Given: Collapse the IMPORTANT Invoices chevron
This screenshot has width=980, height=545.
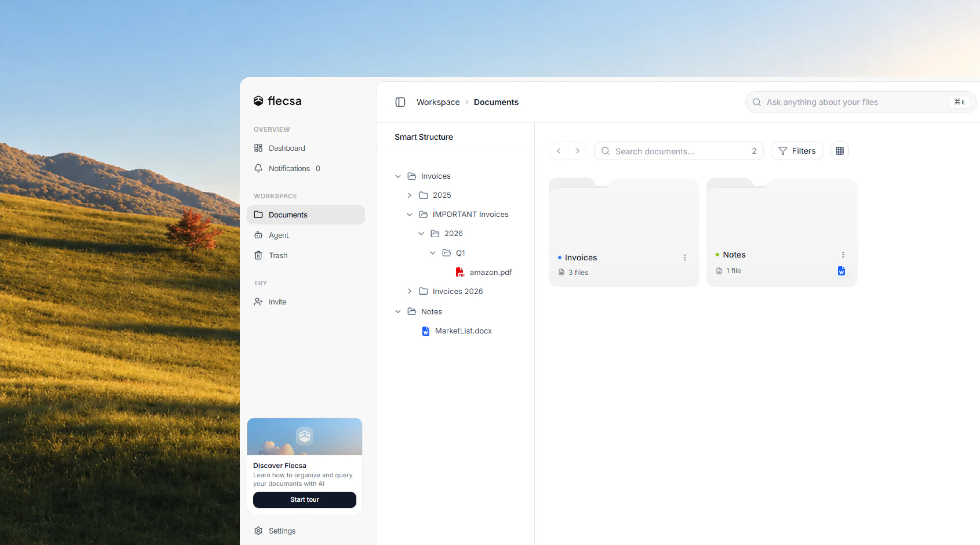Looking at the screenshot, I should pos(409,214).
